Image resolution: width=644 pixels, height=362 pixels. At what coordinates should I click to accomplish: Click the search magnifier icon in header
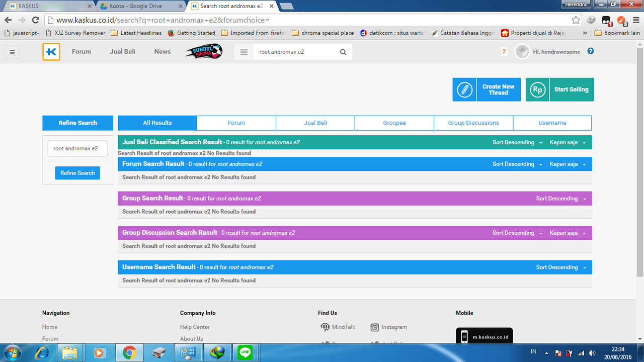[x=343, y=52]
